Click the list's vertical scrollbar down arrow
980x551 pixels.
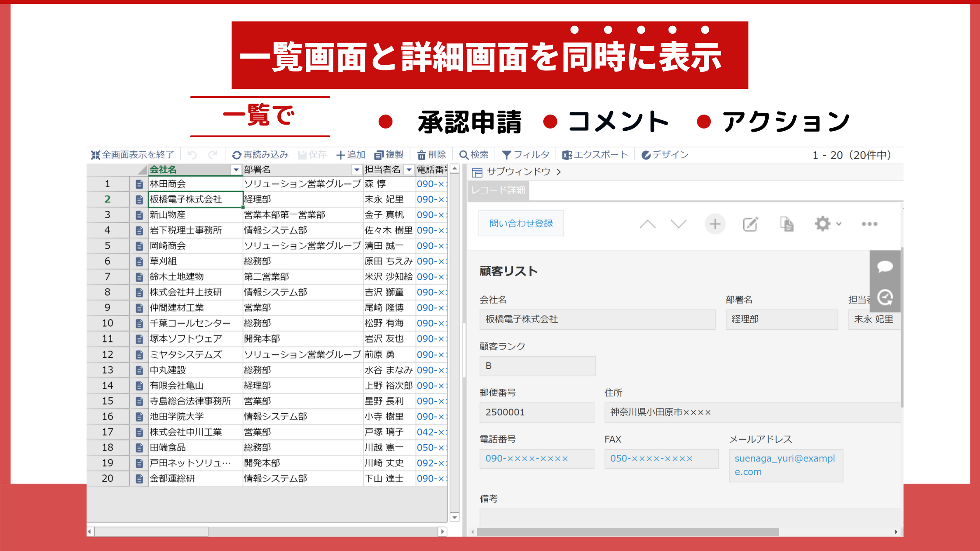pos(455,517)
